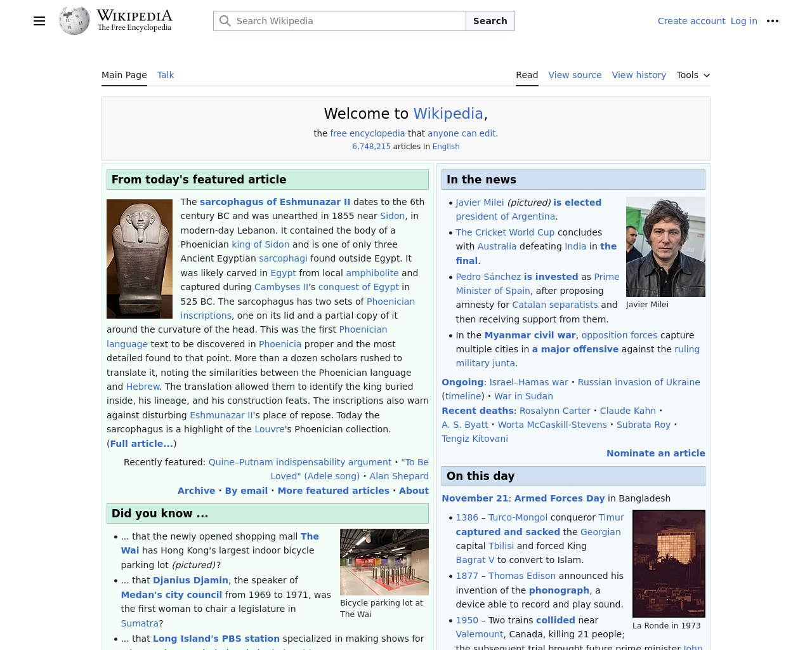Image resolution: width=812 pixels, height=650 pixels.
Task: Click the Cambyses II link
Action: pos(282,287)
